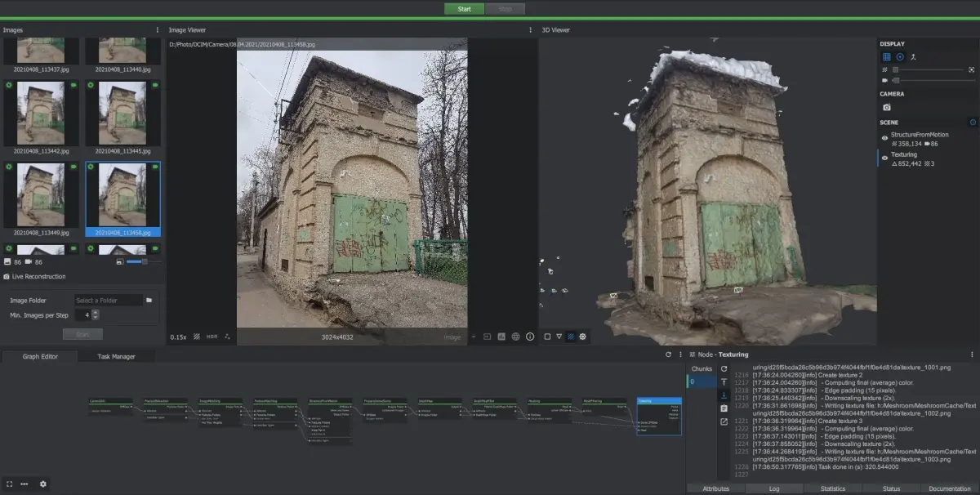This screenshot has width=980, height=495.
Task: Click the fit graph to view icon
Action: click(x=10, y=484)
